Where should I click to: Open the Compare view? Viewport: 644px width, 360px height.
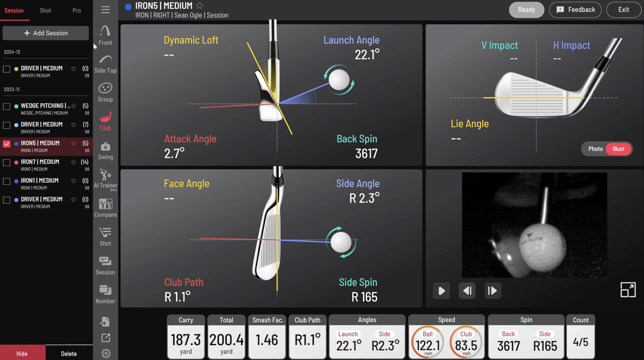tap(105, 208)
